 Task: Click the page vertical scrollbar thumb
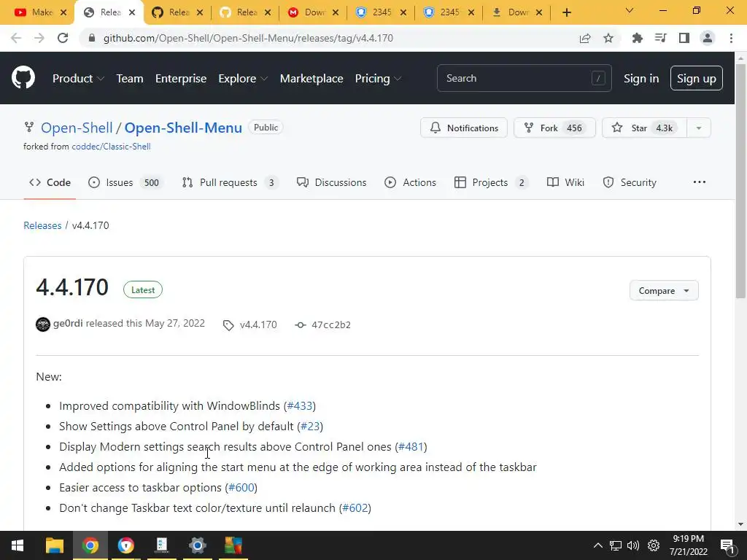point(740,181)
